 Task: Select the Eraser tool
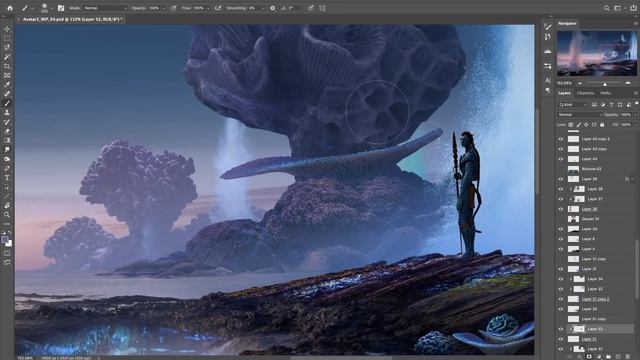point(7,131)
